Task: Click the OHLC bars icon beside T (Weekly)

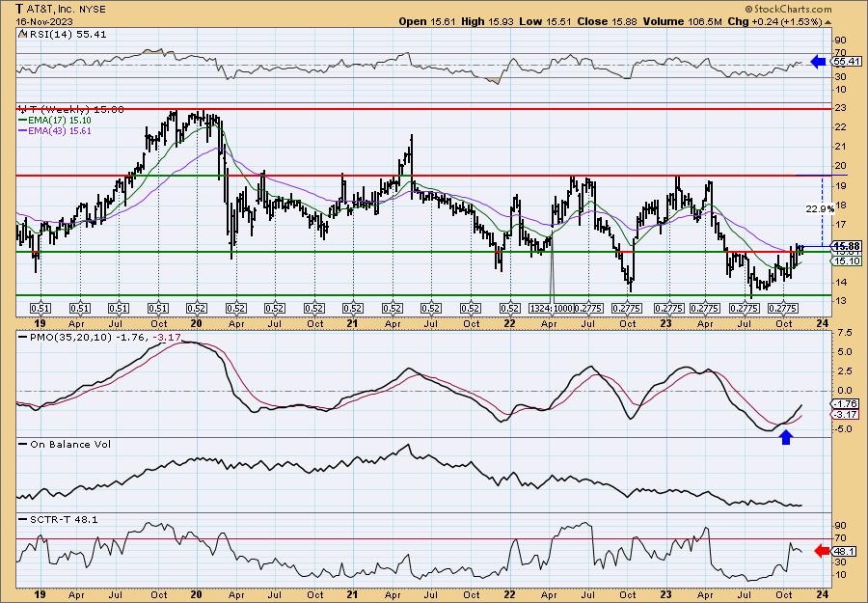Action: coord(22,109)
